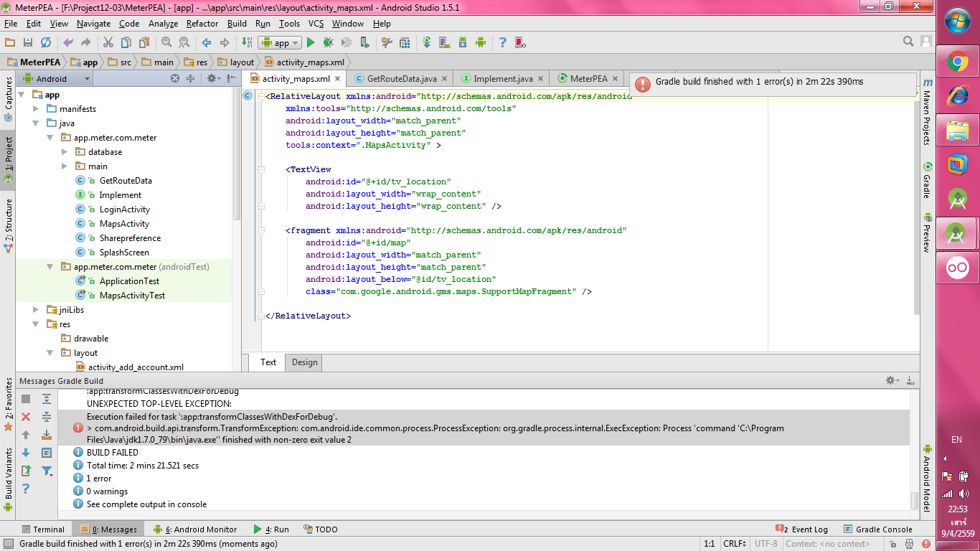Attach debugger to Android process icon

point(364,43)
